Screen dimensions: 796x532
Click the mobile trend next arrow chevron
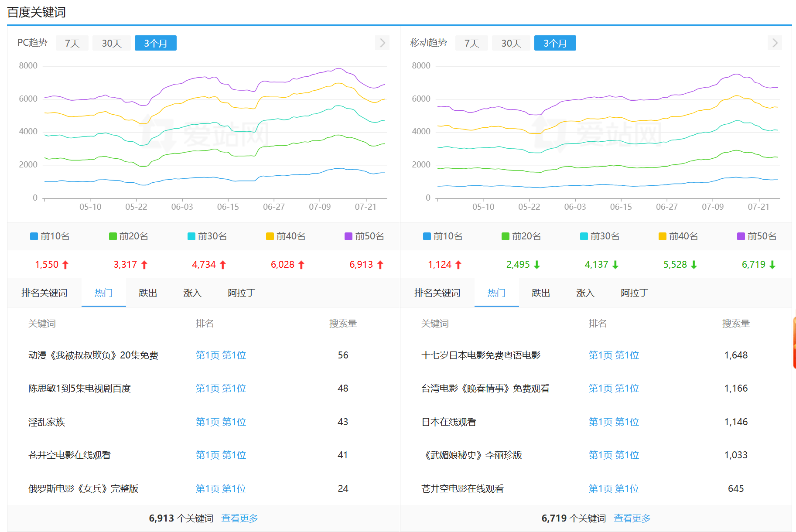coord(775,43)
